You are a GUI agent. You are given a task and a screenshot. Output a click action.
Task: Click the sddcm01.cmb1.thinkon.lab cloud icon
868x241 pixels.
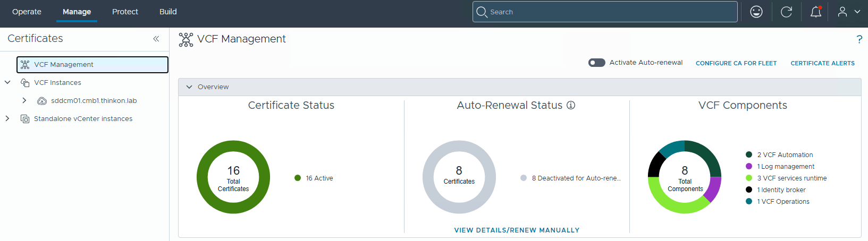click(42, 101)
